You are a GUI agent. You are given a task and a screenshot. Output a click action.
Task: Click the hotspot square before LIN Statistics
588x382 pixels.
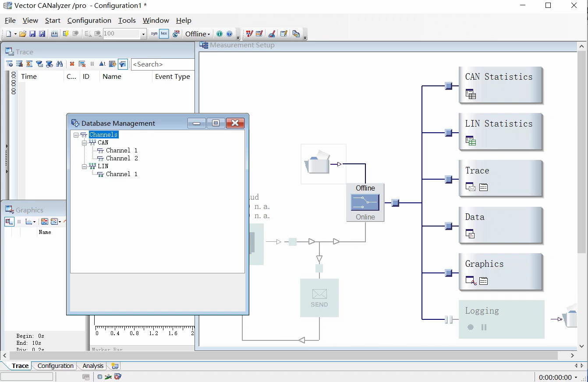[448, 132]
